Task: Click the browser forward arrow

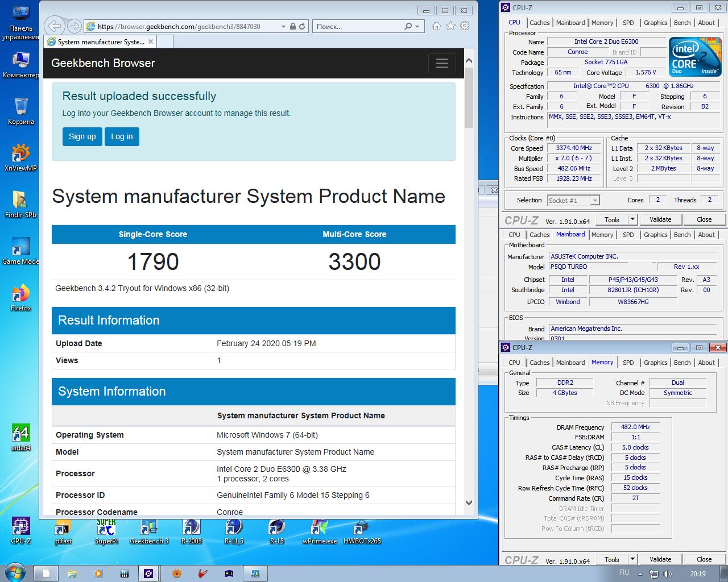Action: click(74, 26)
